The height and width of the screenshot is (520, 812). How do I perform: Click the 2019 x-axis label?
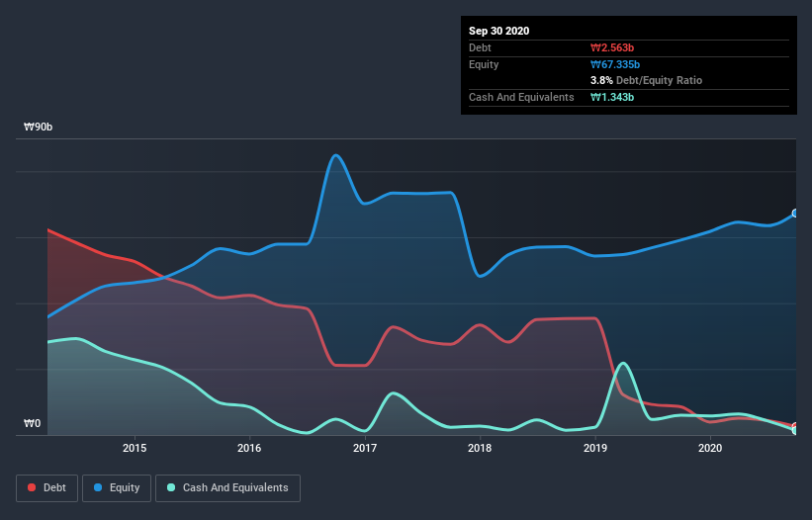(x=595, y=448)
